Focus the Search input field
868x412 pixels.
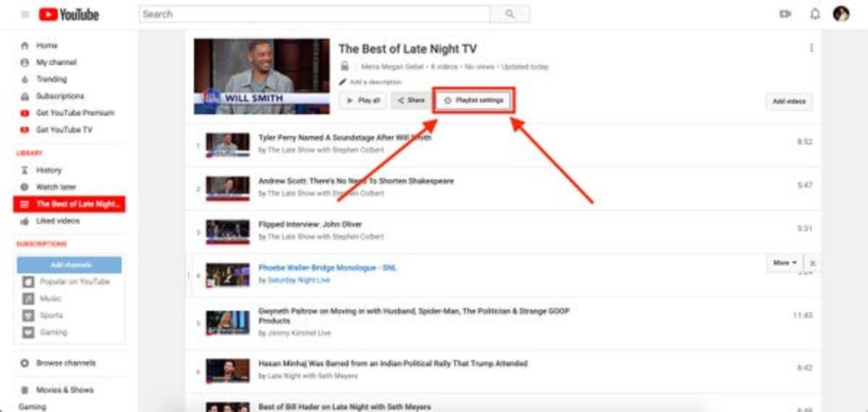(315, 14)
